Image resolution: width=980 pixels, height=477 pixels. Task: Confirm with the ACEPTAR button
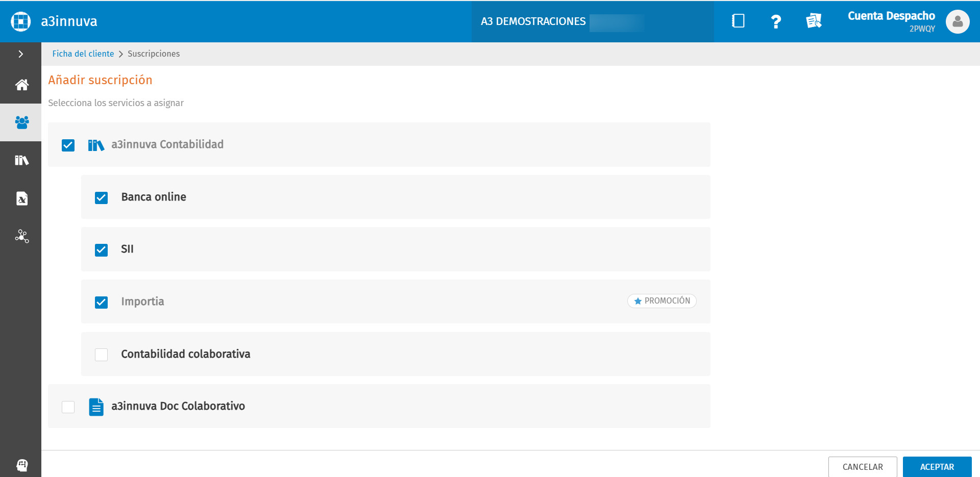pos(937,467)
